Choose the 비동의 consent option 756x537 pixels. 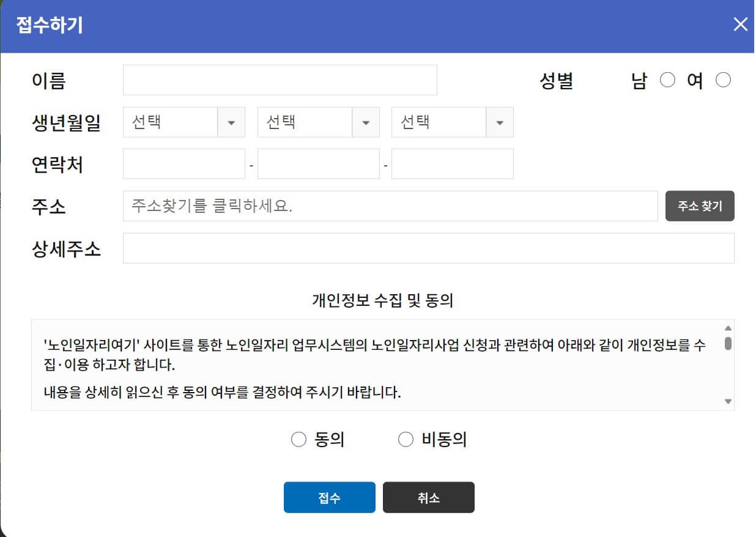coord(406,439)
